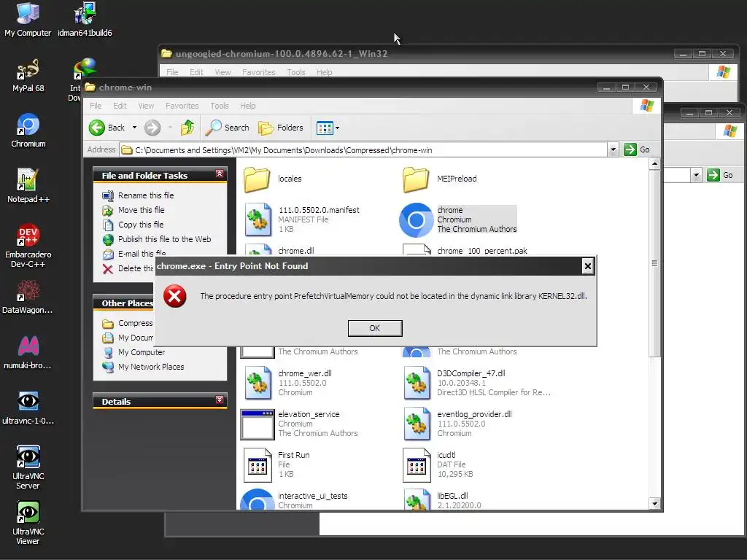The width and height of the screenshot is (747, 560).
Task: Select D3DCompiler_47.dll file icon
Action: 417,383
